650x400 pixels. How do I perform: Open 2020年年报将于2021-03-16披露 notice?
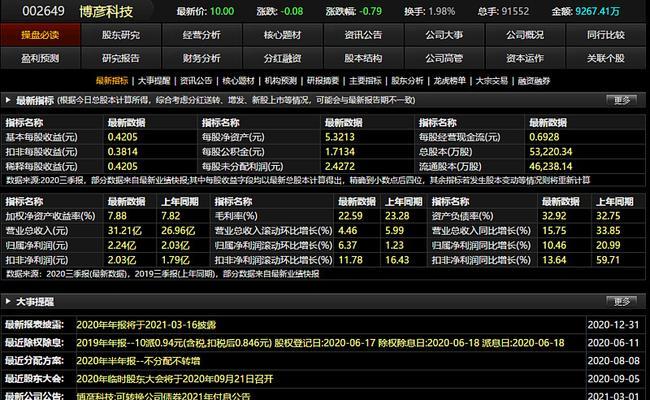pos(146,325)
